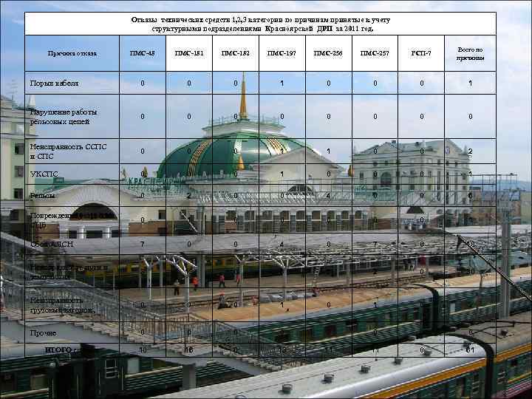Select ПМС-181 value 0 in 'Сбой АЛСН' row
532x399 pixels.
click(189, 244)
